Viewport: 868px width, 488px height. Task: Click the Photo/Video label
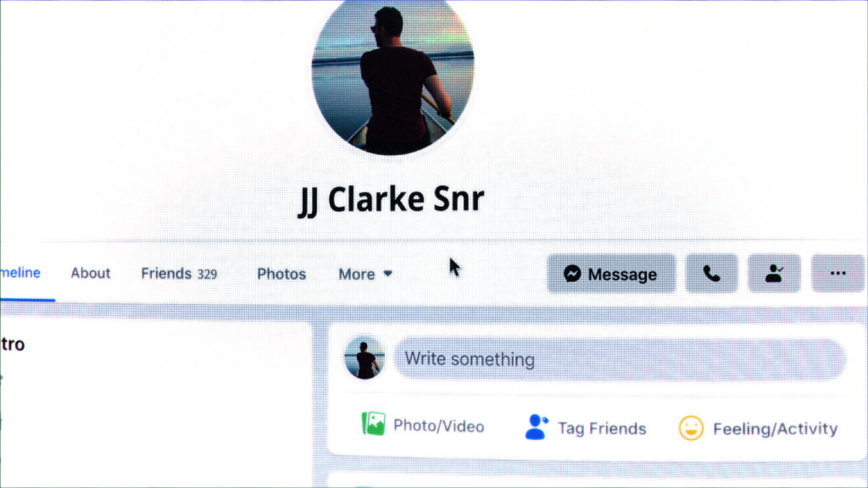point(438,426)
